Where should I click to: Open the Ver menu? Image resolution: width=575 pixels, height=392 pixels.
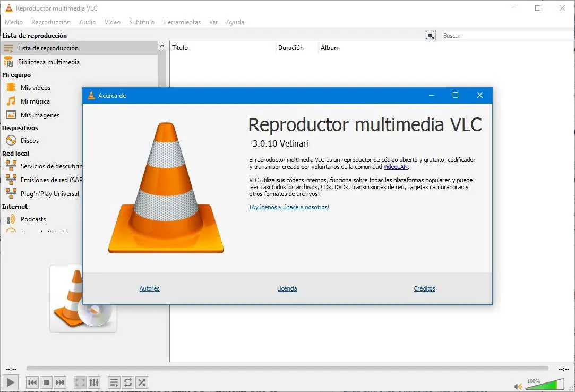(x=213, y=22)
